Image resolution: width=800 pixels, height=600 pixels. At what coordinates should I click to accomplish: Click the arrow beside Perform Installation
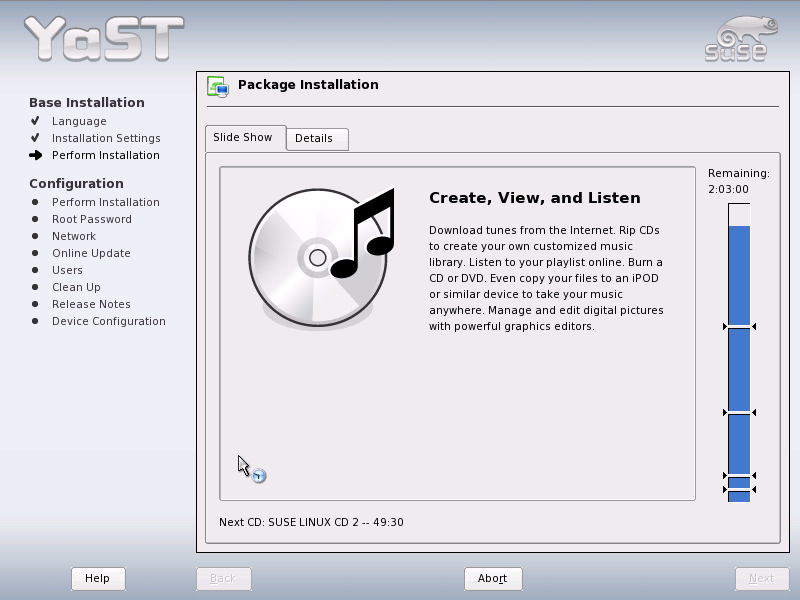(35, 155)
